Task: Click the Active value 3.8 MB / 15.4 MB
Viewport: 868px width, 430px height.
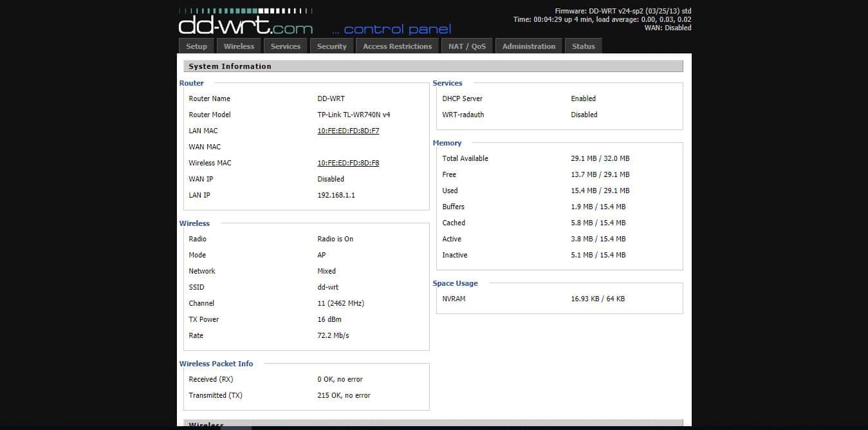Action: coord(598,239)
